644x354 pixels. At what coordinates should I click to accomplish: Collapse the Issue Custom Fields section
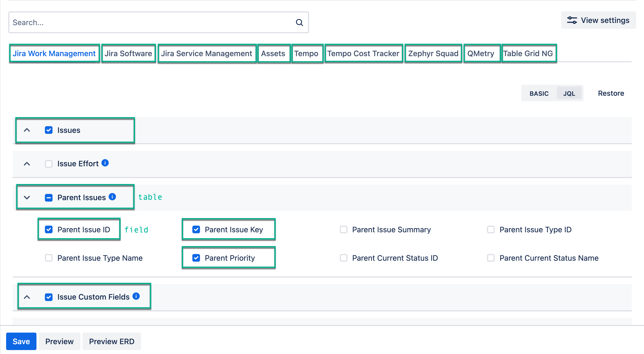click(27, 297)
